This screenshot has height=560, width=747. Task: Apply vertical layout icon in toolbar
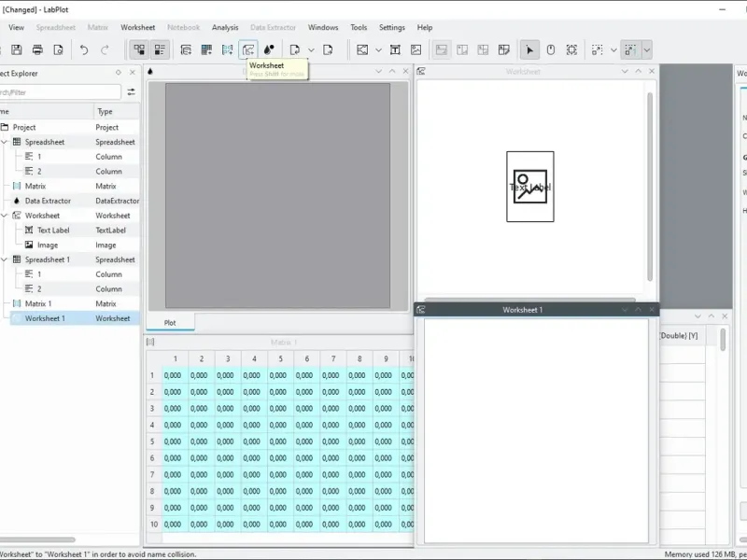(x=442, y=50)
